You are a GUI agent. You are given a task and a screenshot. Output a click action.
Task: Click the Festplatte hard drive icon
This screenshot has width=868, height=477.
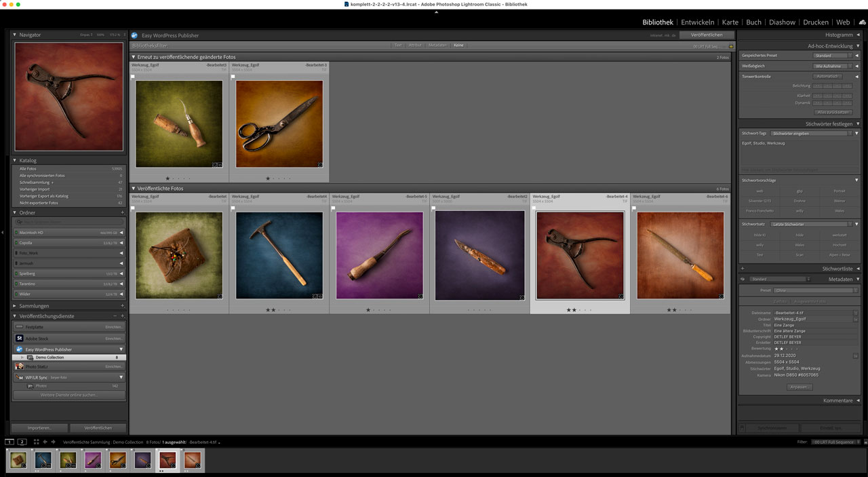point(19,326)
